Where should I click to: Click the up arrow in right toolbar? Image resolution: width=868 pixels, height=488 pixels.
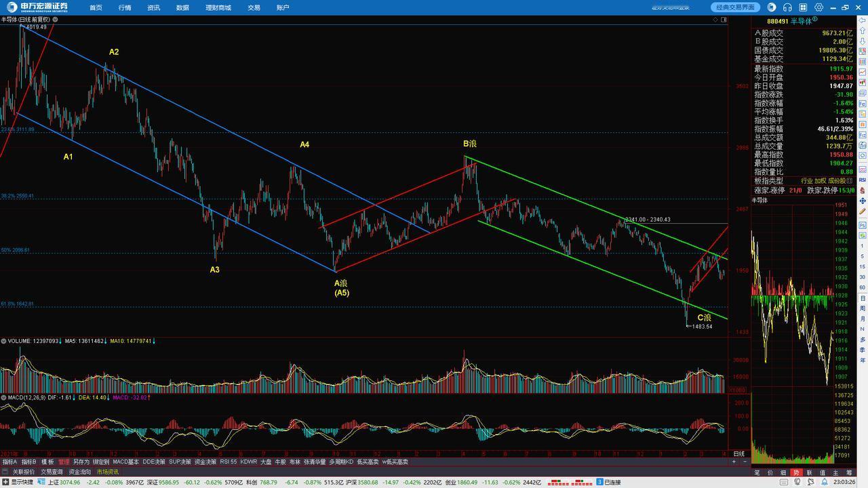tap(862, 30)
